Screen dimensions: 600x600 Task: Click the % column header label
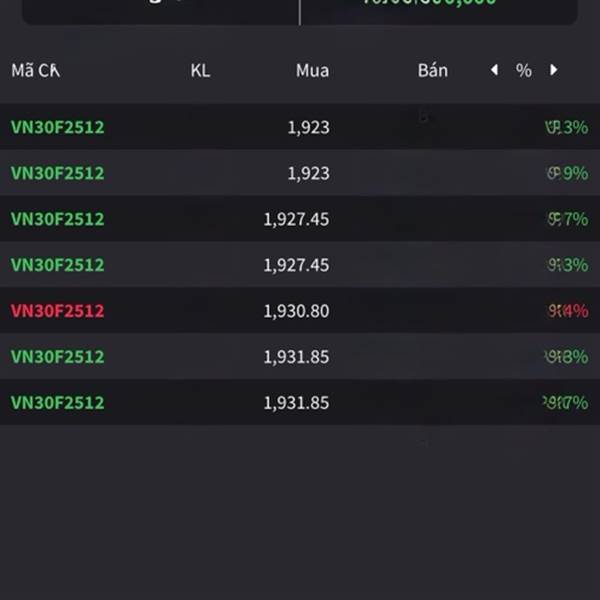point(523,70)
